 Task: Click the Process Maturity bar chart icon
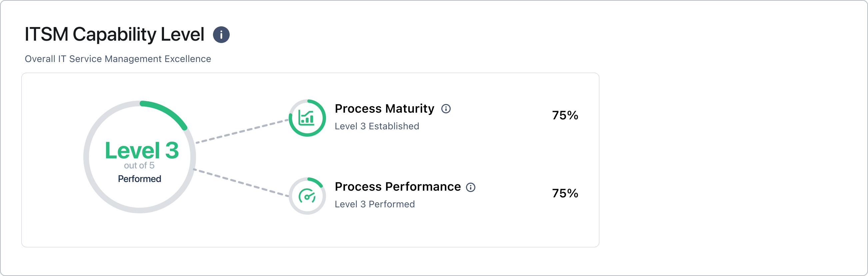(307, 118)
